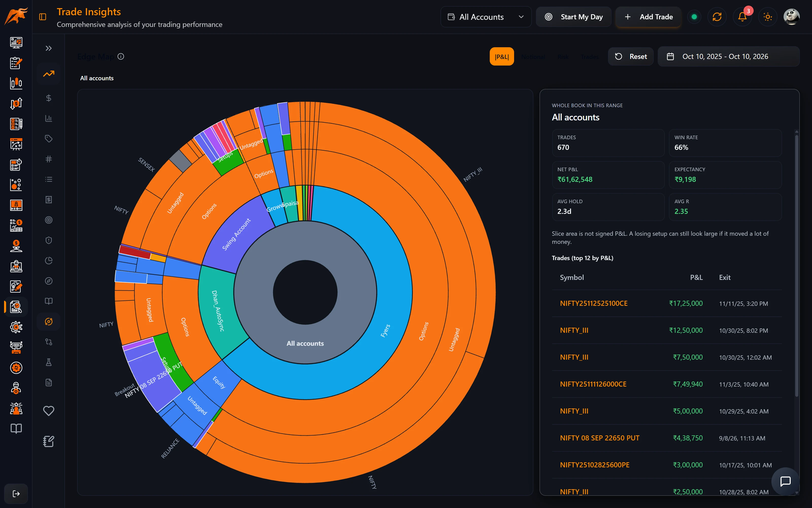812x508 pixels.
Task: Select the |P&L| metric tab
Action: click(502, 56)
